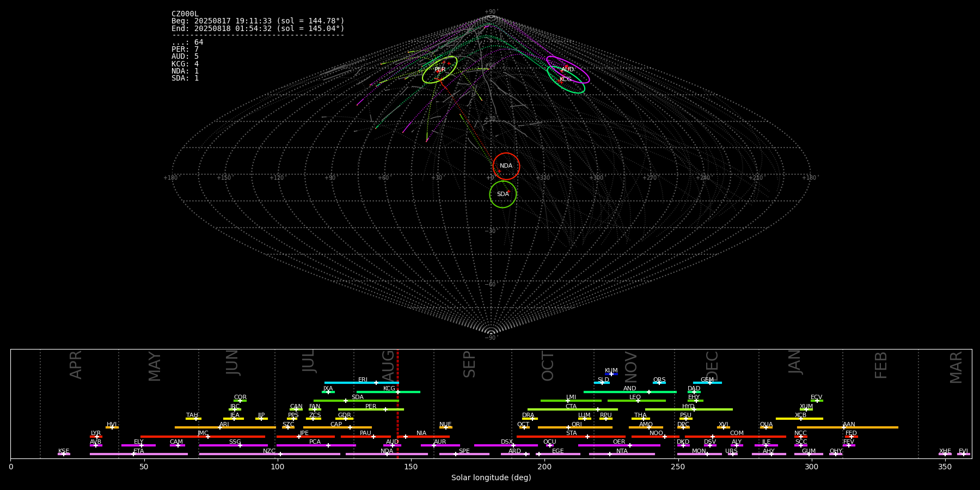Screen dimensions: 980x490
Task: Click the APR month label in the timeline
Action: tap(76, 365)
